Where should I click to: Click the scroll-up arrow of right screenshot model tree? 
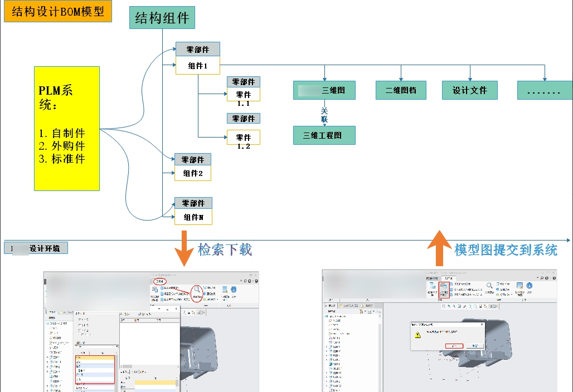380,316
